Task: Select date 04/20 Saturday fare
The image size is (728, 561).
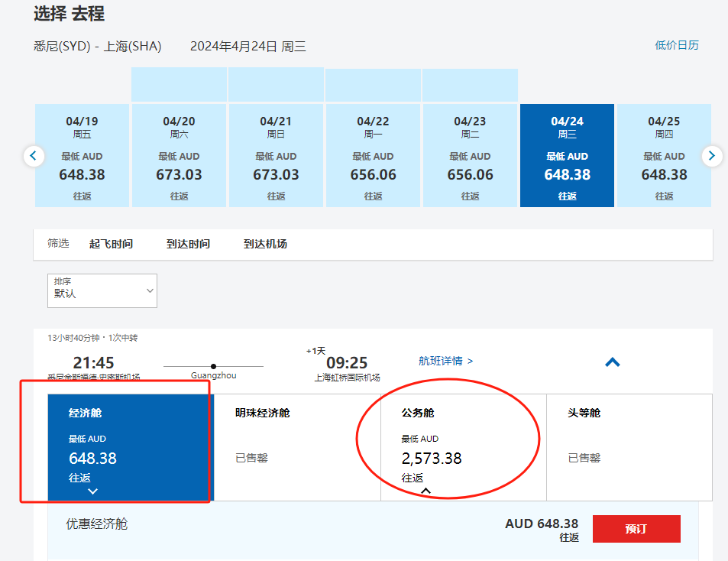Action: click(180, 156)
